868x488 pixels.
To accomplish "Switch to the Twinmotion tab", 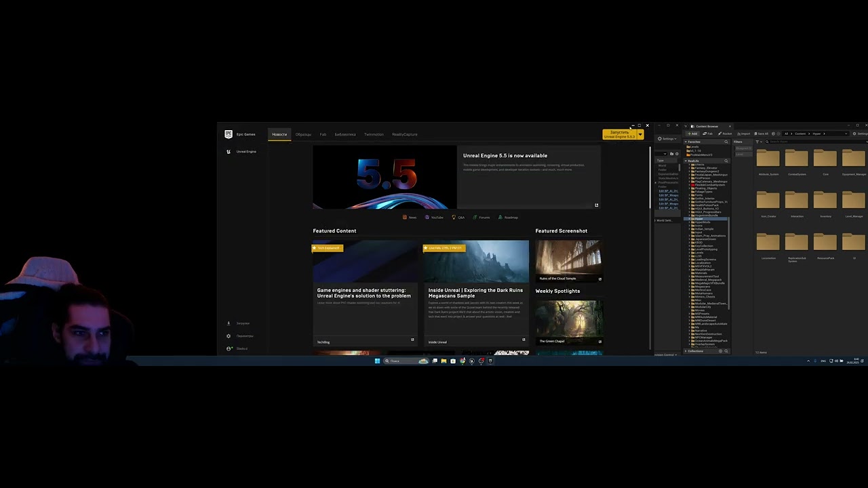I will [x=374, y=134].
